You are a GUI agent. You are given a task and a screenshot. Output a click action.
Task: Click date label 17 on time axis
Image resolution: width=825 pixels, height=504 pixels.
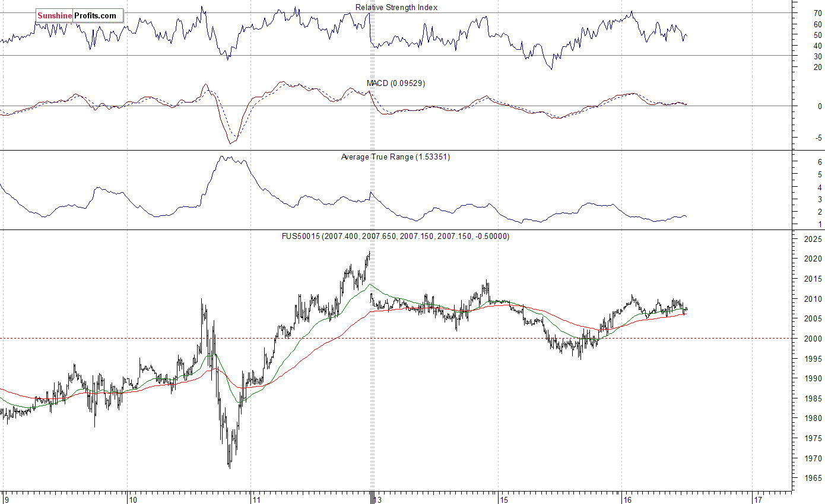click(757, 499)
